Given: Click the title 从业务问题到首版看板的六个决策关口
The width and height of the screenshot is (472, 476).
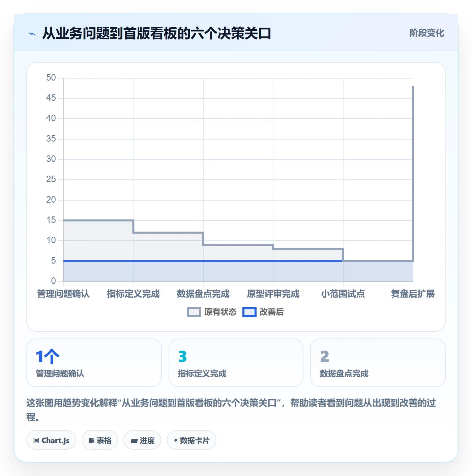Looking at the screenshot, I should point(157,33).
